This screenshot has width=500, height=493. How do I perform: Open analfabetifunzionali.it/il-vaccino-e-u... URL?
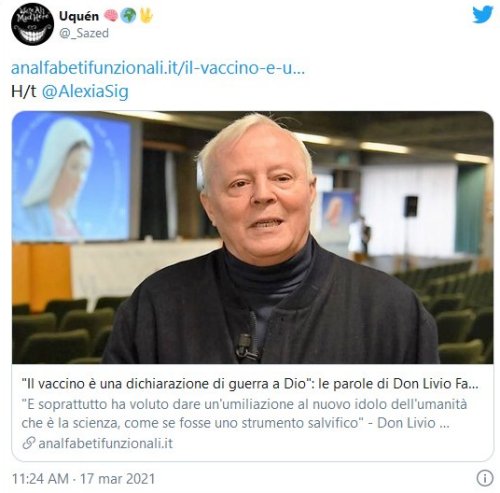[158, 68]
